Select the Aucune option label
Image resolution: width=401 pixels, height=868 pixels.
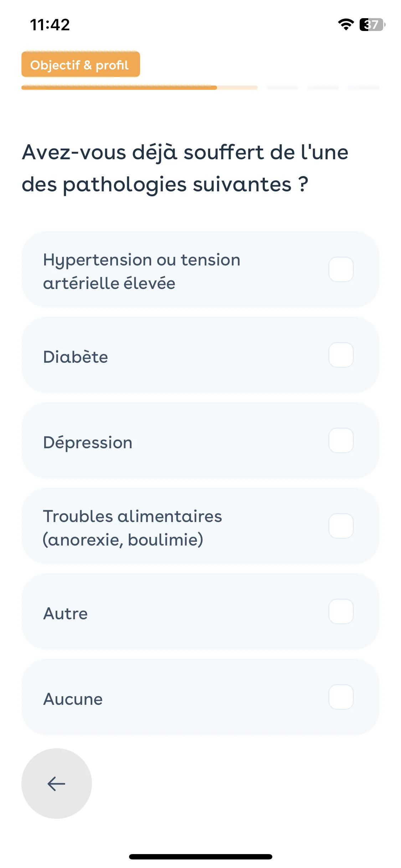[73, 699]
